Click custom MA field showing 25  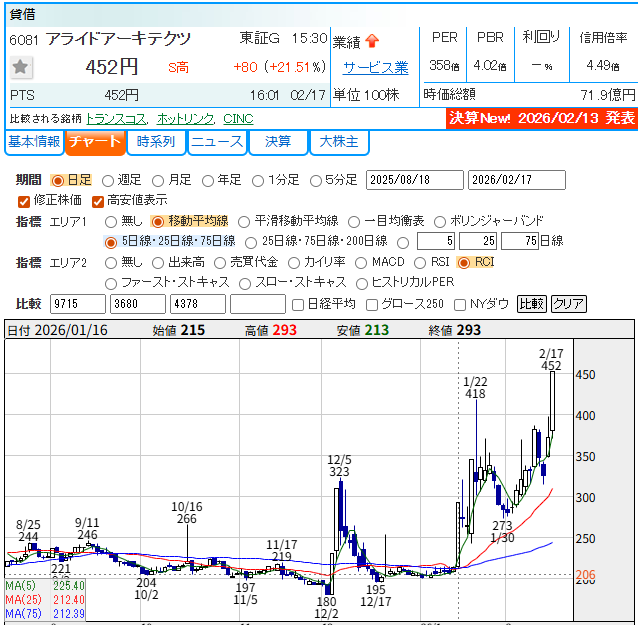tap(478, 241)
